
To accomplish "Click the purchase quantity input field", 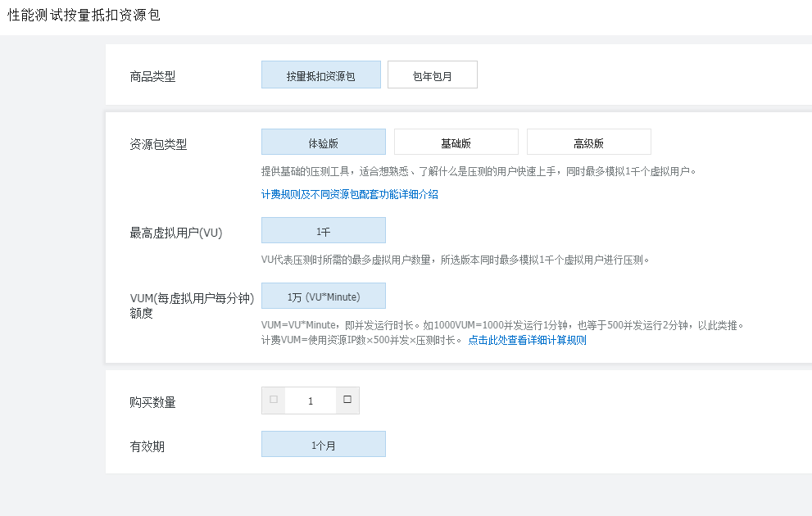I will [x=311, y=401].
